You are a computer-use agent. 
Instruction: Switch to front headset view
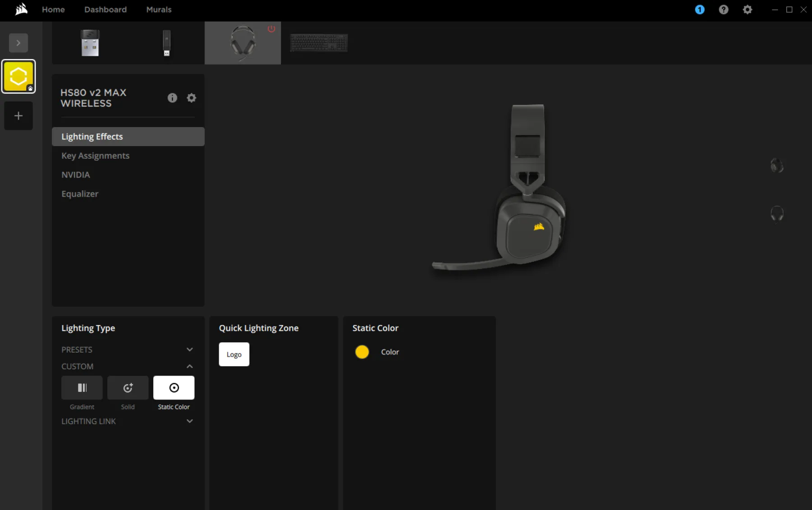point(777,214)
